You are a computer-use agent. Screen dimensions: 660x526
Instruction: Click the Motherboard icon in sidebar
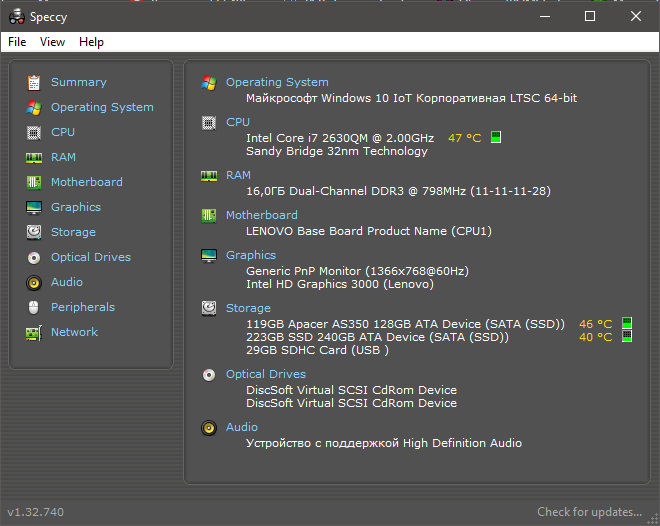[34, 183]
